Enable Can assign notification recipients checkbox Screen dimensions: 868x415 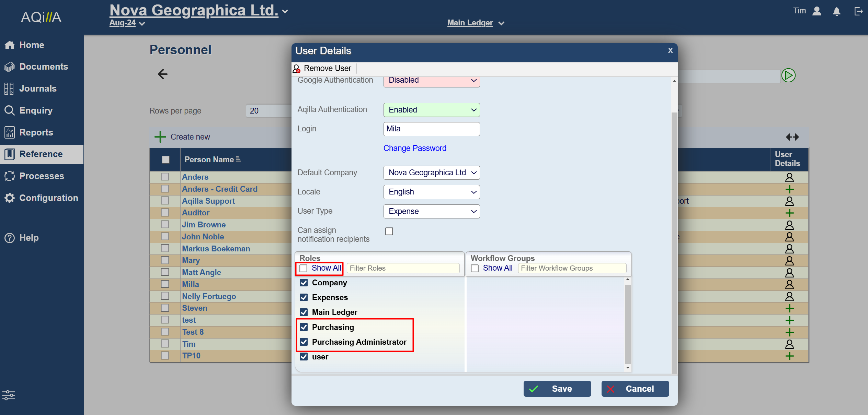[389, 232]
